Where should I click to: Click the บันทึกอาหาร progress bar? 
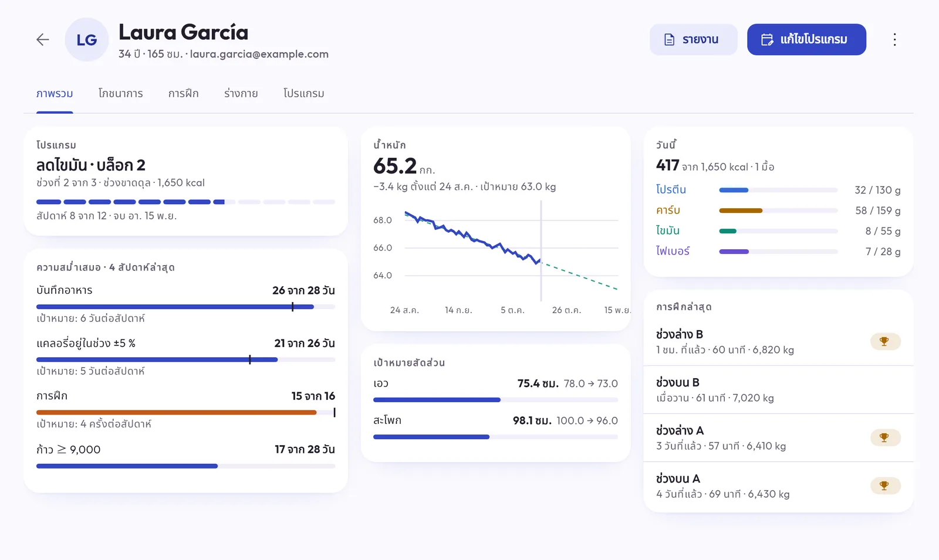tap(185, 307)
